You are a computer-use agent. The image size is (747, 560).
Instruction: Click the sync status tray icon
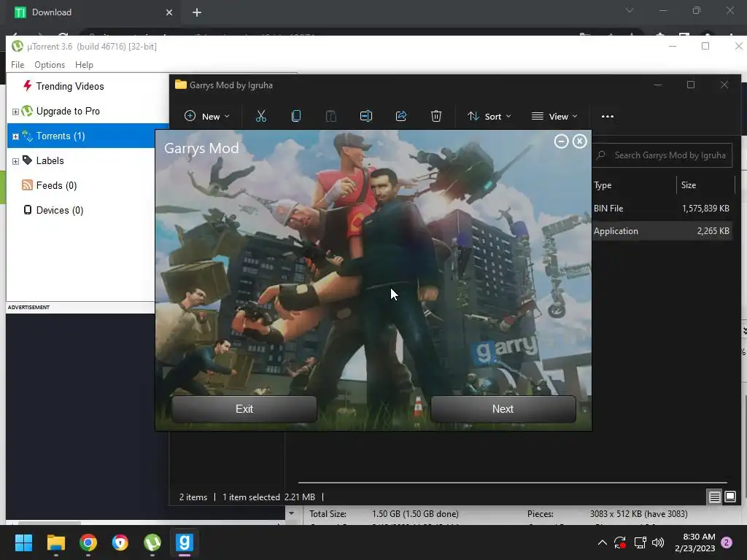click(620, 542)
